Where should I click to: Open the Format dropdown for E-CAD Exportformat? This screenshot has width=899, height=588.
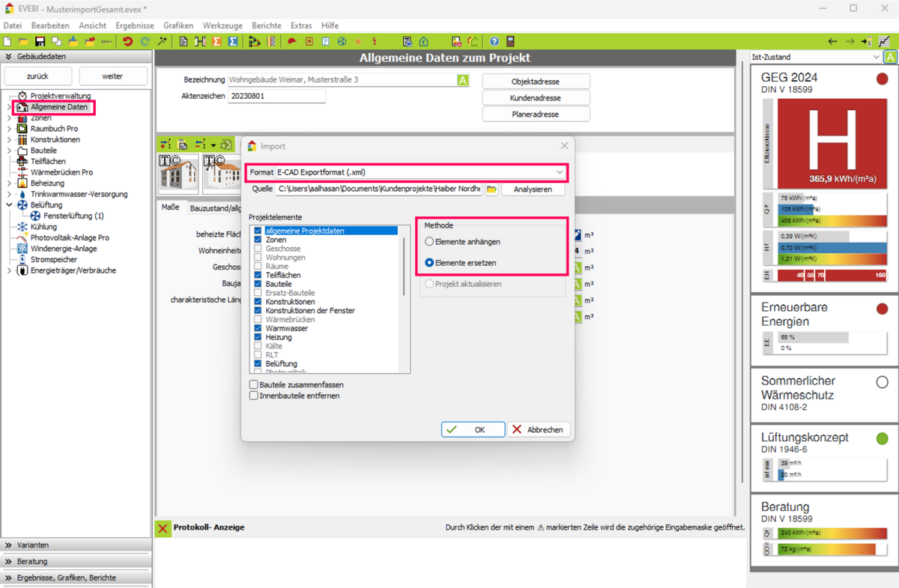pyautogui.click(x=559, y=172)
